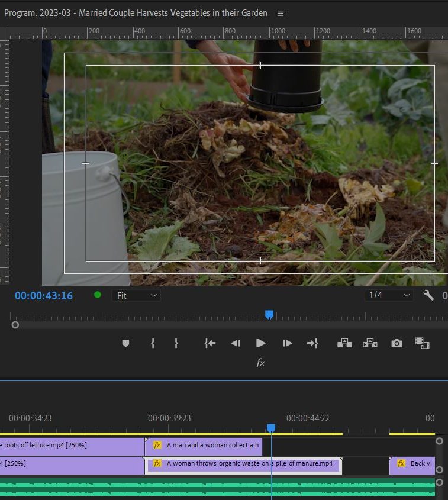Viewport: 448px width, 500px height.
Task: Select the clip labeled '4 [250%]'
Action: (72, 465)
